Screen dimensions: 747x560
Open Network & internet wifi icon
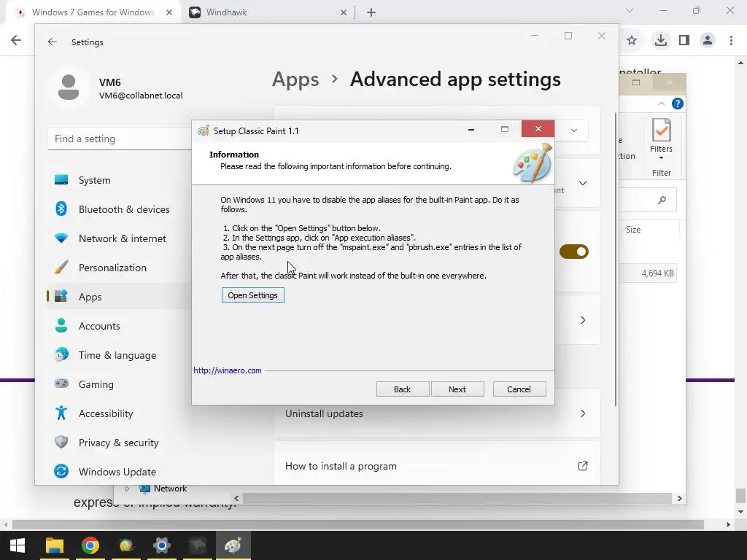pyautogui.click(x=61, y=238)
